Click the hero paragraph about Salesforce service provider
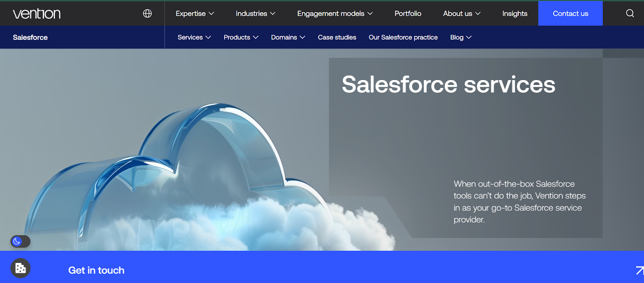 pyautogui.click(x=520, y=202)
